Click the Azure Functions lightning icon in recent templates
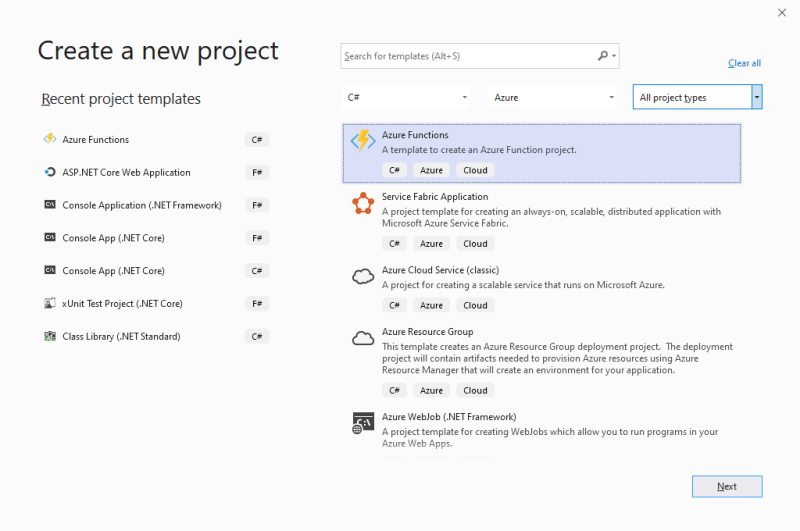The image size is (800, 531). click(x=49, y=139)
